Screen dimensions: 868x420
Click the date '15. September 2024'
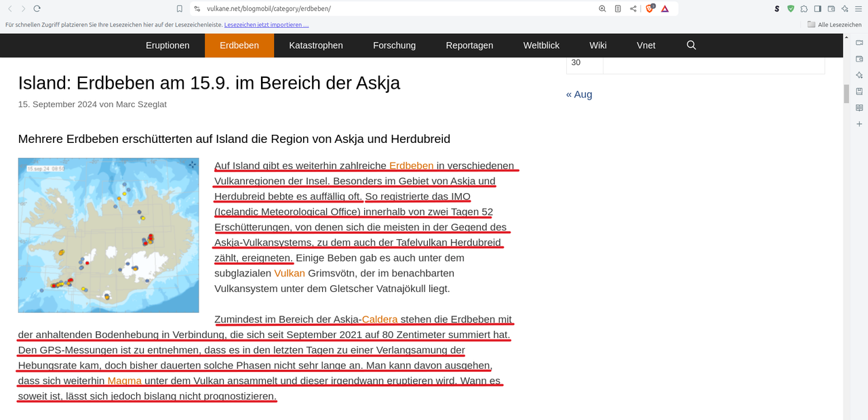point(58,104)
